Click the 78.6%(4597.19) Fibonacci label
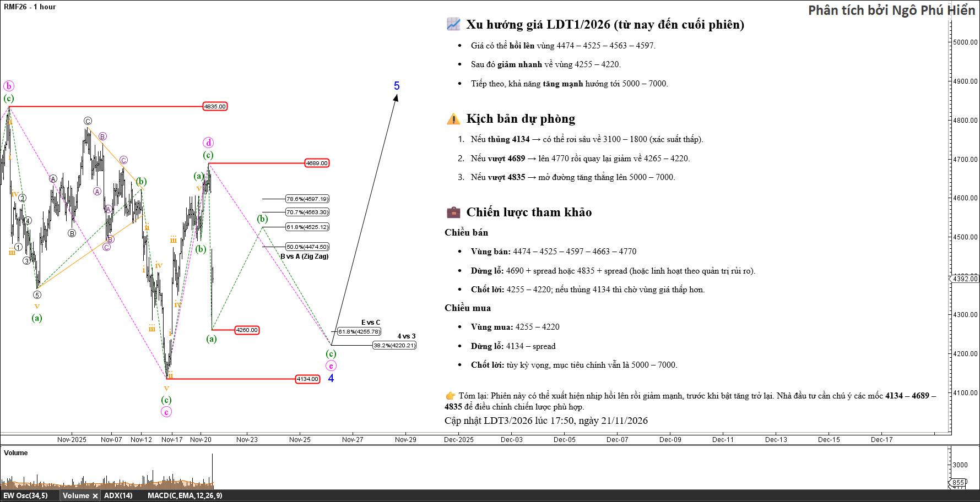Screen dimensions: 980x502 click(307, 199)
